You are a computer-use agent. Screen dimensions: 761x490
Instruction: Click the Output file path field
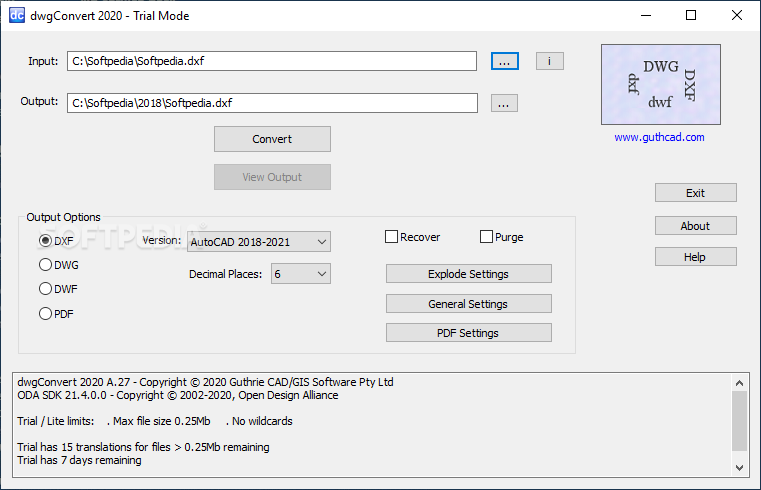point(272,103)
